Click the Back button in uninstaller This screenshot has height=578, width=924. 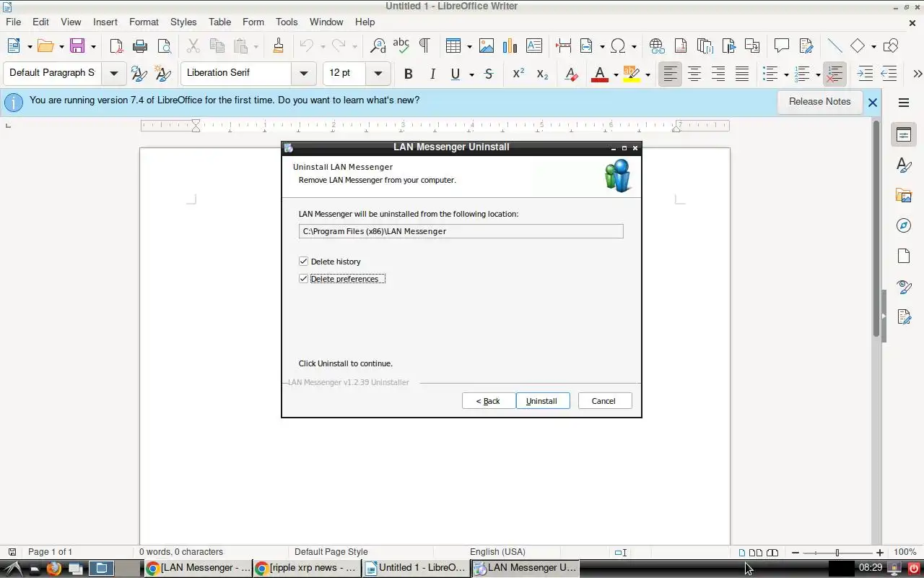489,401
